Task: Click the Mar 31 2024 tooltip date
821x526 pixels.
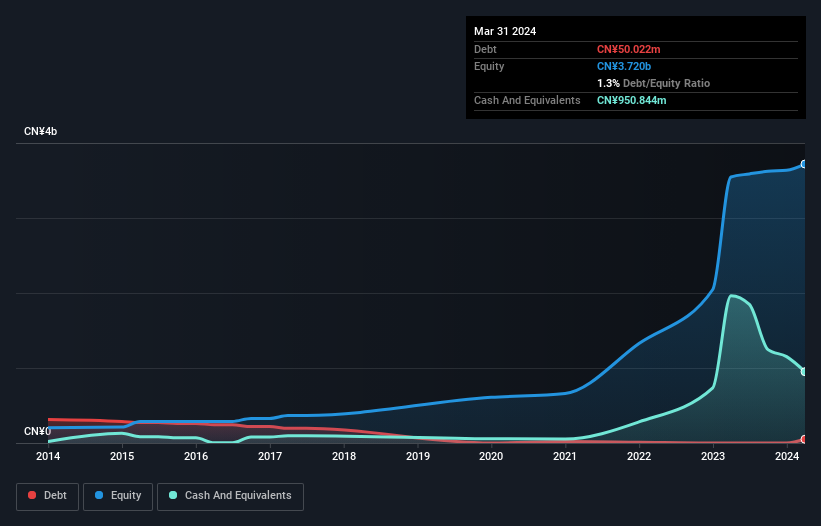Action: [x=505, y=31]
